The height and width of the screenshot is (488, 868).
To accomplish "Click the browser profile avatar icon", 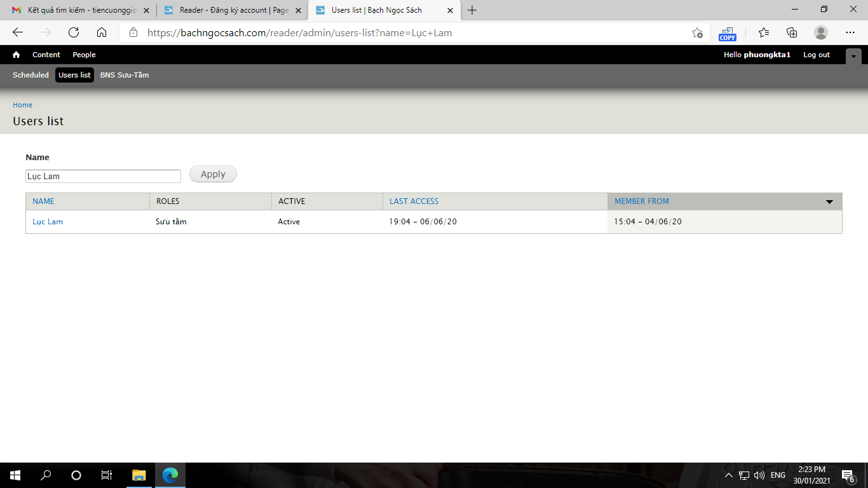I will coord(821,32).
